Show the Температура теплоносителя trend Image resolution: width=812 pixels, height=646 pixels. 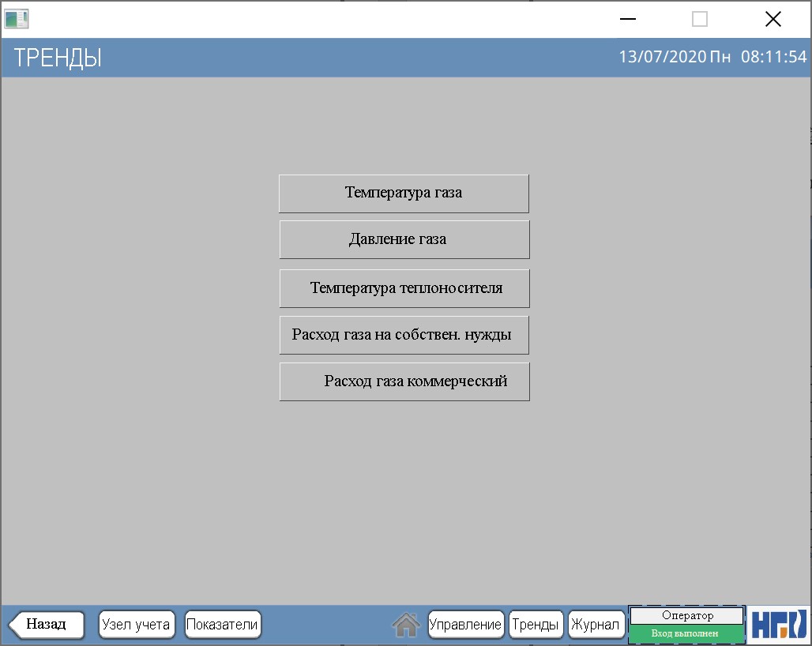[x=404, y=288]
